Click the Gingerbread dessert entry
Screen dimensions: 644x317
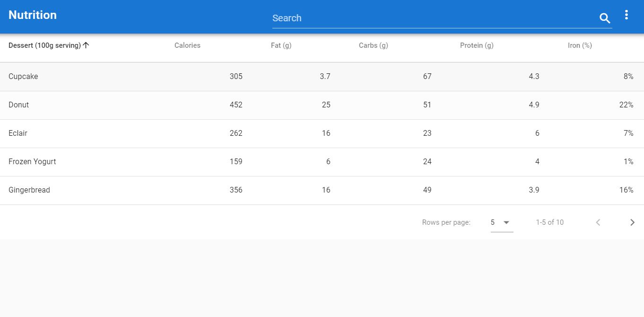tap(29, 190)
